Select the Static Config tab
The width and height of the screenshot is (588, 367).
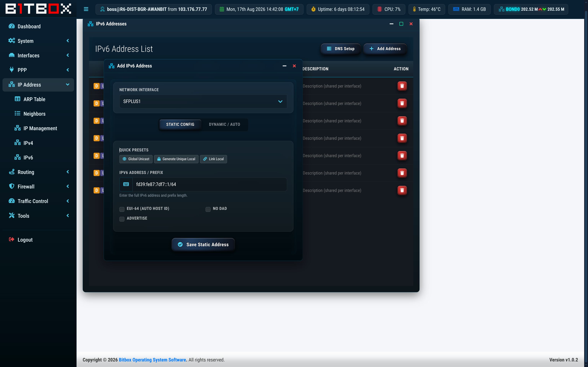coord(180,124)
